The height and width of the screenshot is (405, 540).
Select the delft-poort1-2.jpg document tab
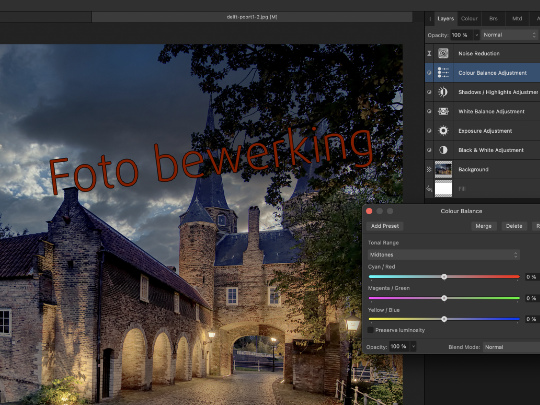click(x=252, y=17)
